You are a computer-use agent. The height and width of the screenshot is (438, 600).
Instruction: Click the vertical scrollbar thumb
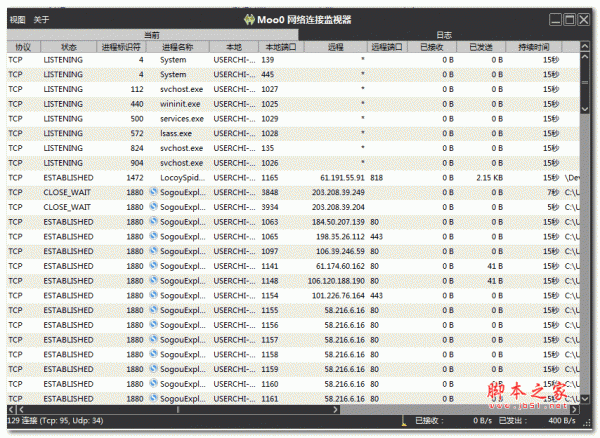585,83
